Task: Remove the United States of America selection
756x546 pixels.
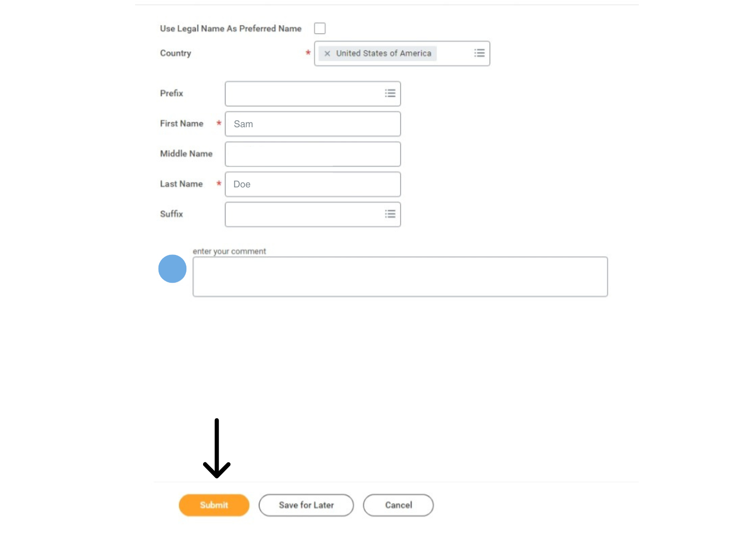Action: (x=327, y=53)
